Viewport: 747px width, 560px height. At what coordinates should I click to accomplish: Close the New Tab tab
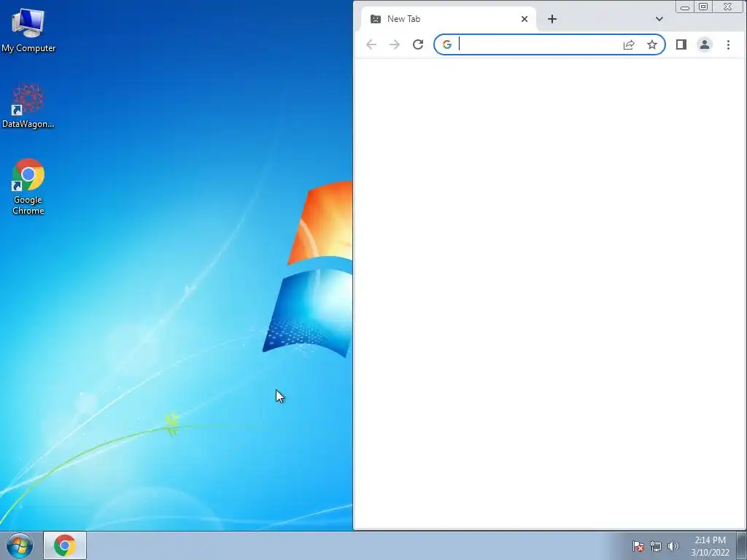[524, 19]
